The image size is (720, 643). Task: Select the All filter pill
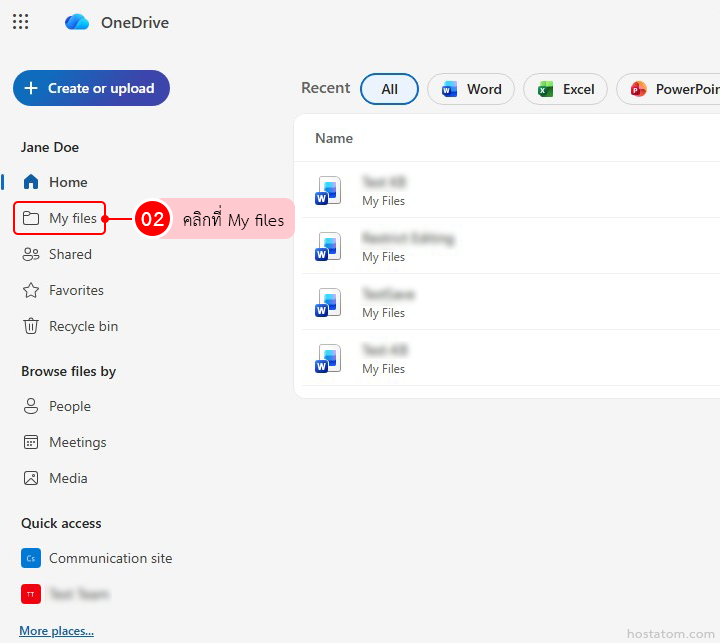(389, 89)
